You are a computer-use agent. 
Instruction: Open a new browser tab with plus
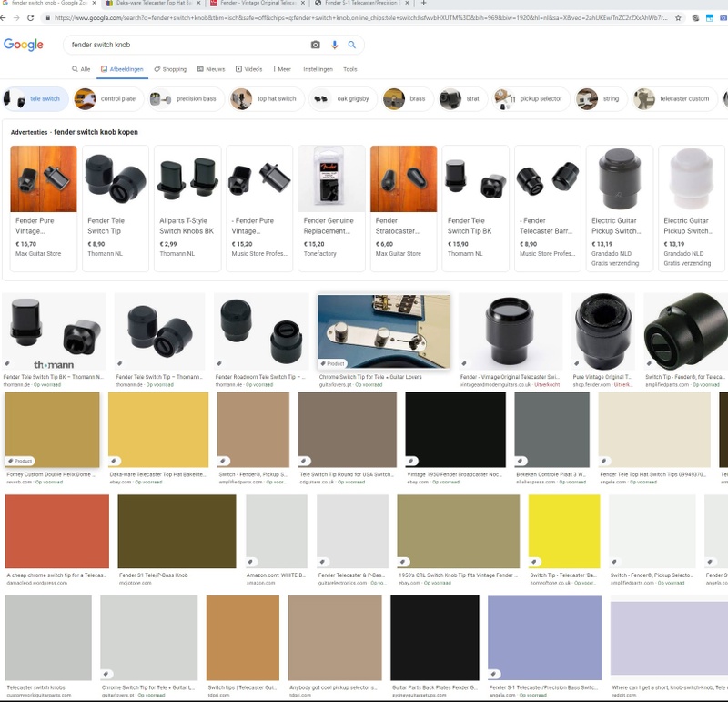[x=423, y=3]
